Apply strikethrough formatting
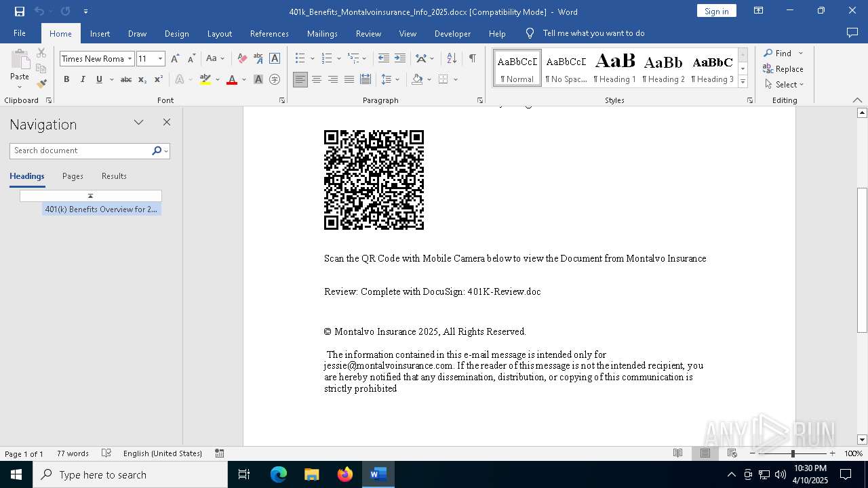868x488 pixels. point(126,79)
